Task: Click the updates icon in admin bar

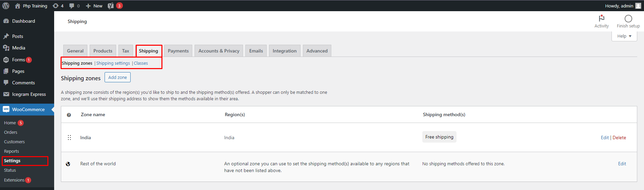Action: pos(56,6)
